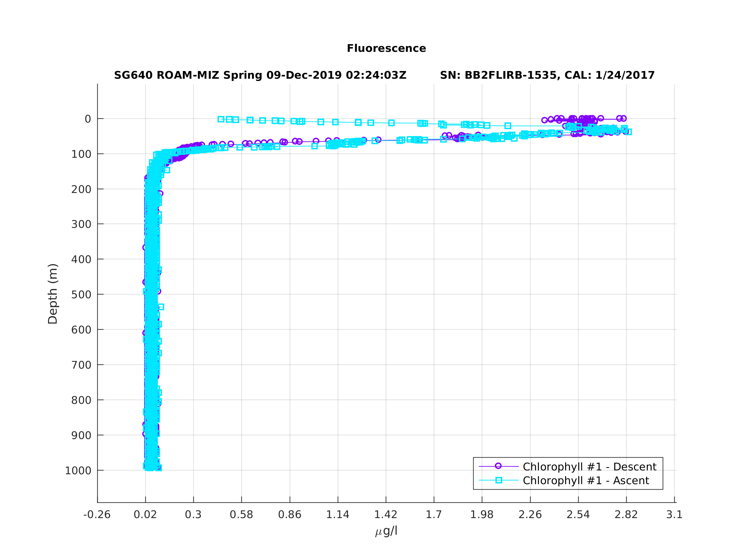
Task: Select Chlorophyll #1 - Ascent legend entry
Action: (x=586, y=481)
